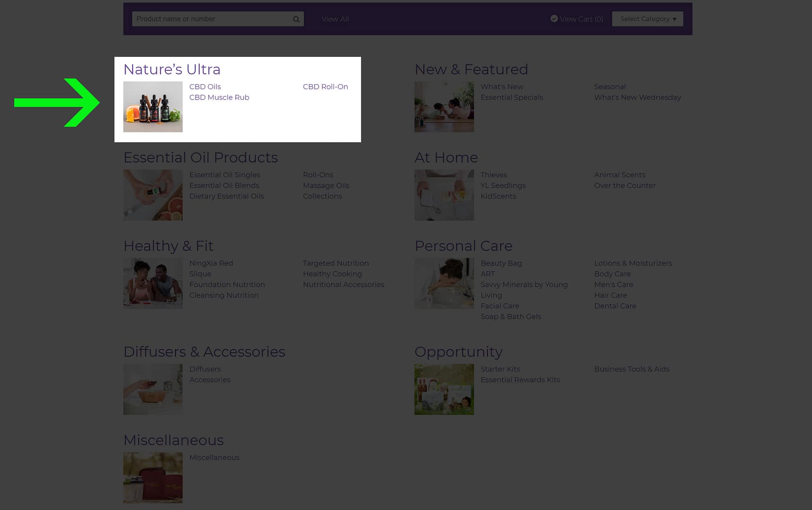Open the Healthy & Fit couple thumbnail

click(153, 284)
